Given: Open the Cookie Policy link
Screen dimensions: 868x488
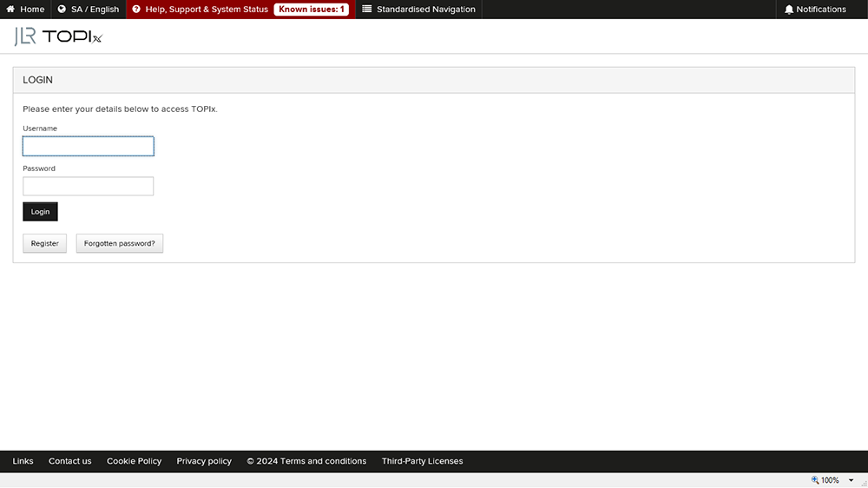Looking at the screenshot, I should tap(134, 461).
